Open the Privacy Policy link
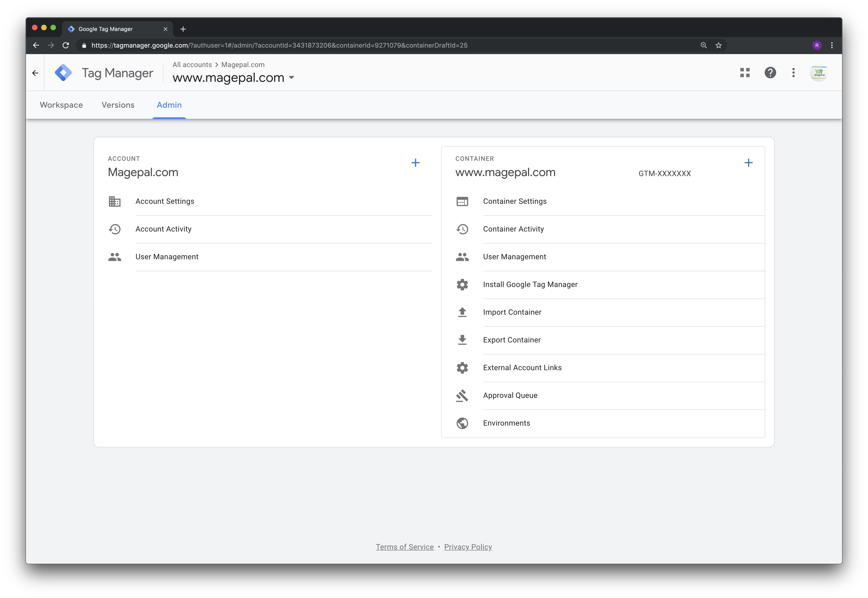This screenshot has width=868, height=598. click(468, 547)
